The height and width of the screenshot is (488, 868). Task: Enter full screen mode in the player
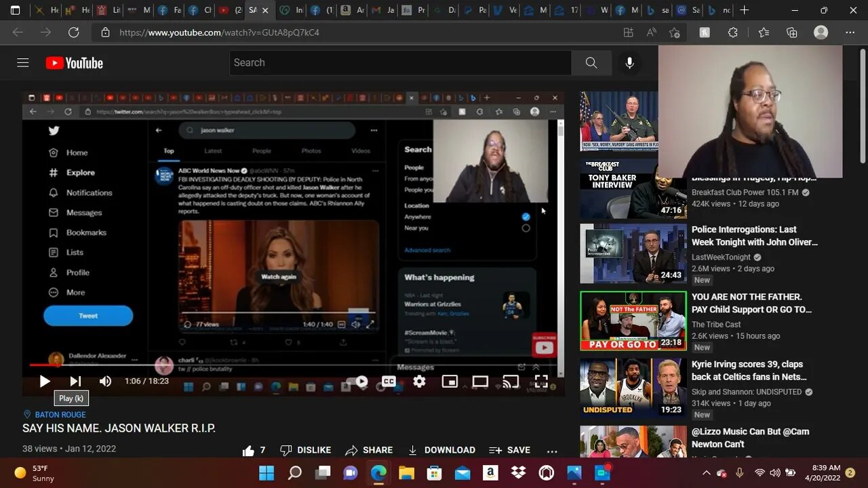coord(541,382)
